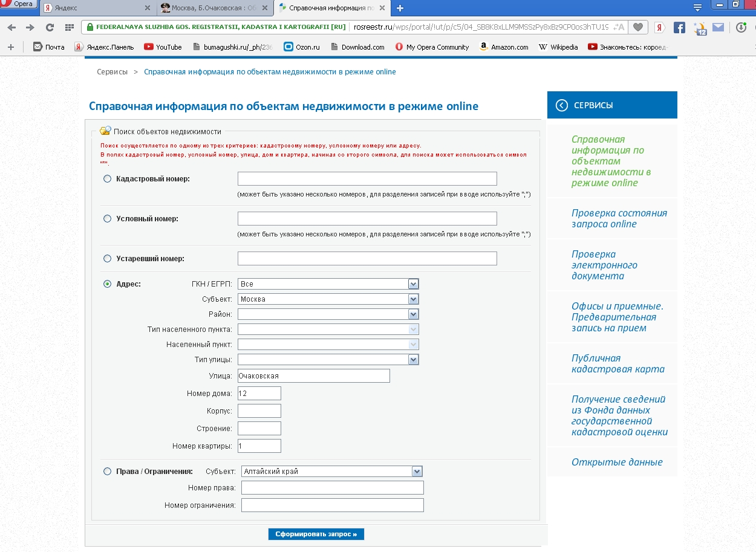Open a new tab with plus button
This screenshot has height=552, width=756.
400,8
